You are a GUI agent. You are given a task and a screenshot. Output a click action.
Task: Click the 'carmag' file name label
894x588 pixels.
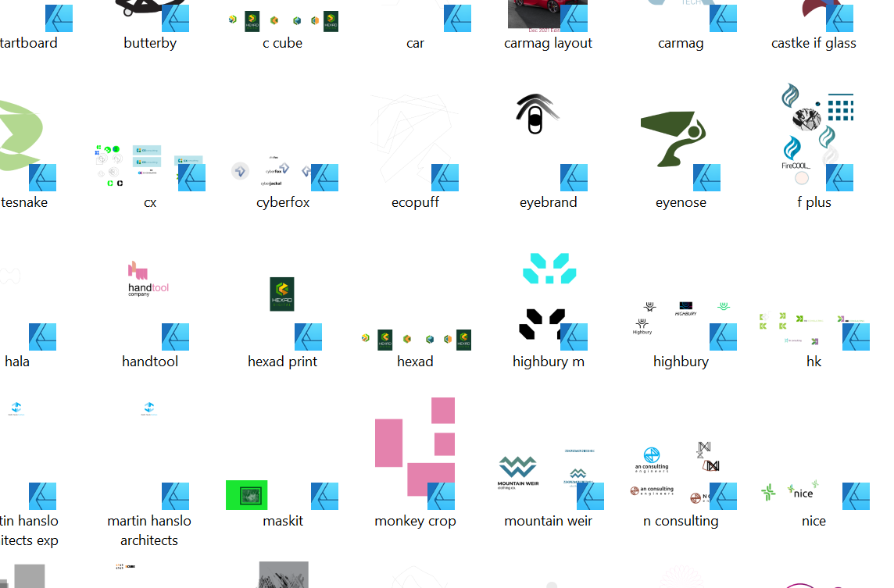(x=681, y=43)
